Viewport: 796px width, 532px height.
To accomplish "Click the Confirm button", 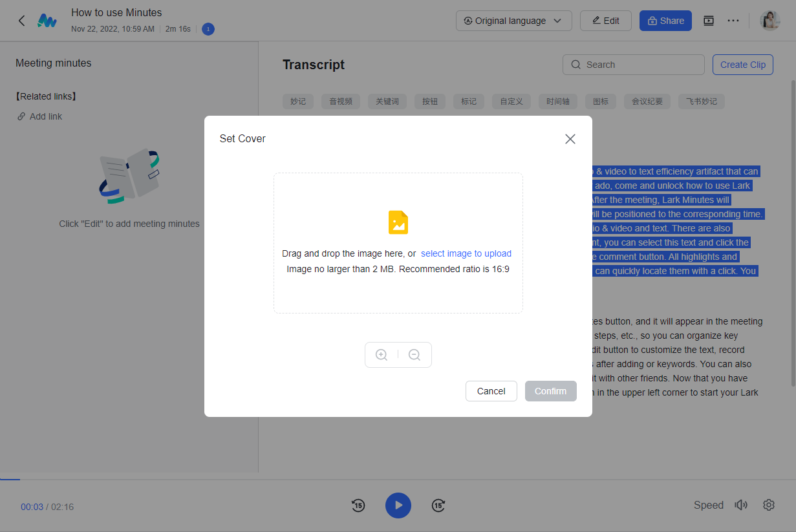I will point(550,391).
